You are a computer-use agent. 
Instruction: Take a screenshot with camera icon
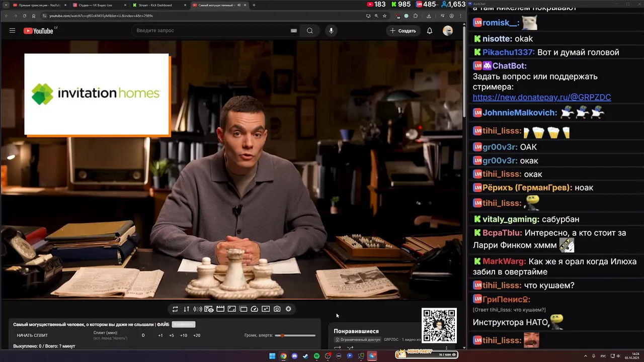tap(277, 309)
